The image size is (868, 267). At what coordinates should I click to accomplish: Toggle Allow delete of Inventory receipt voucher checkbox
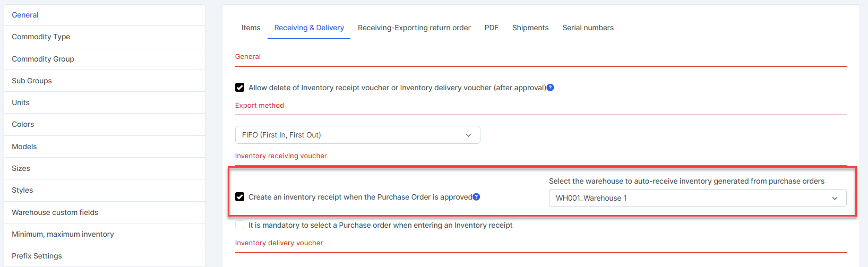pyautogui.click(x=240, y=88)
